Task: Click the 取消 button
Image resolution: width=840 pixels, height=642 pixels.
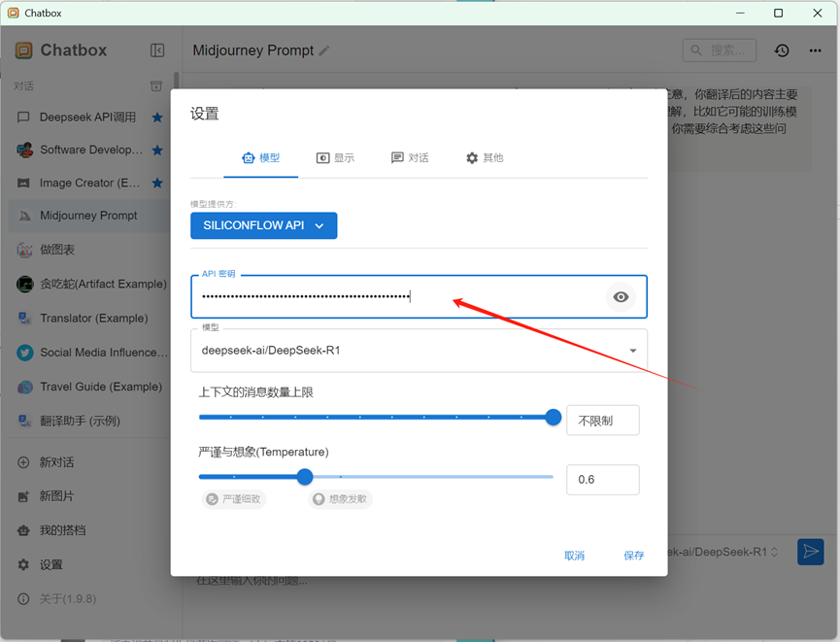Action: point(574,556)
